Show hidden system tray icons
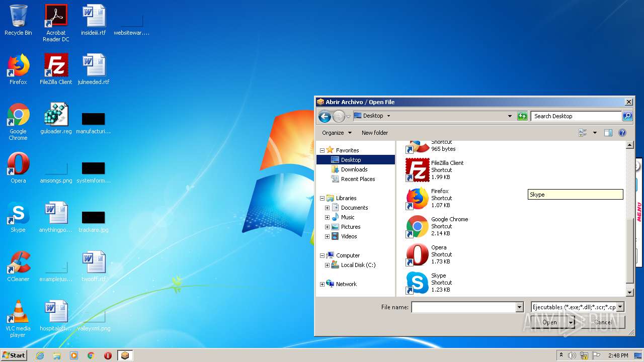This screenshot has height=362, width=644. pos(561,355)
